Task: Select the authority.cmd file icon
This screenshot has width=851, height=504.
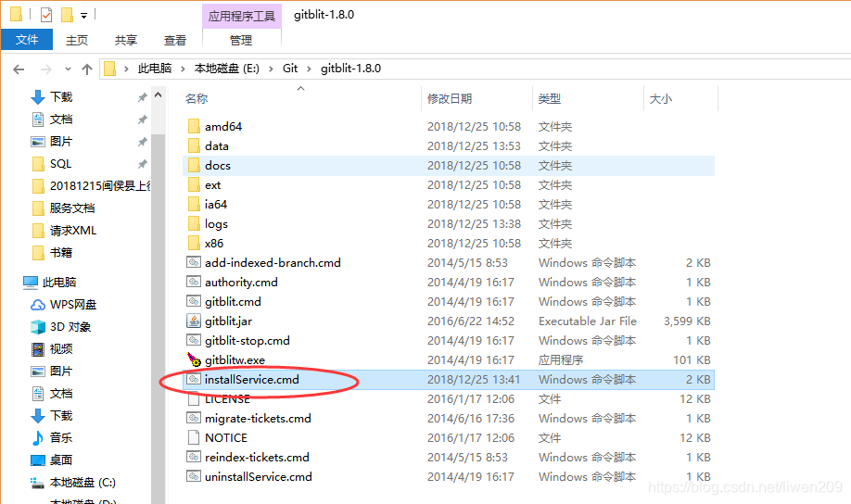Action: [194, 282]
